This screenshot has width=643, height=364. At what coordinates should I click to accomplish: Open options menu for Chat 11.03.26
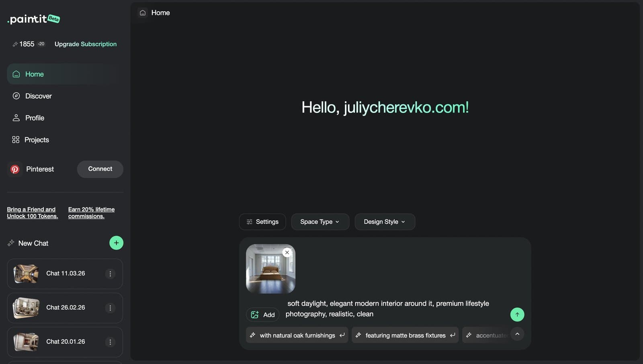(x=110, y=274)
